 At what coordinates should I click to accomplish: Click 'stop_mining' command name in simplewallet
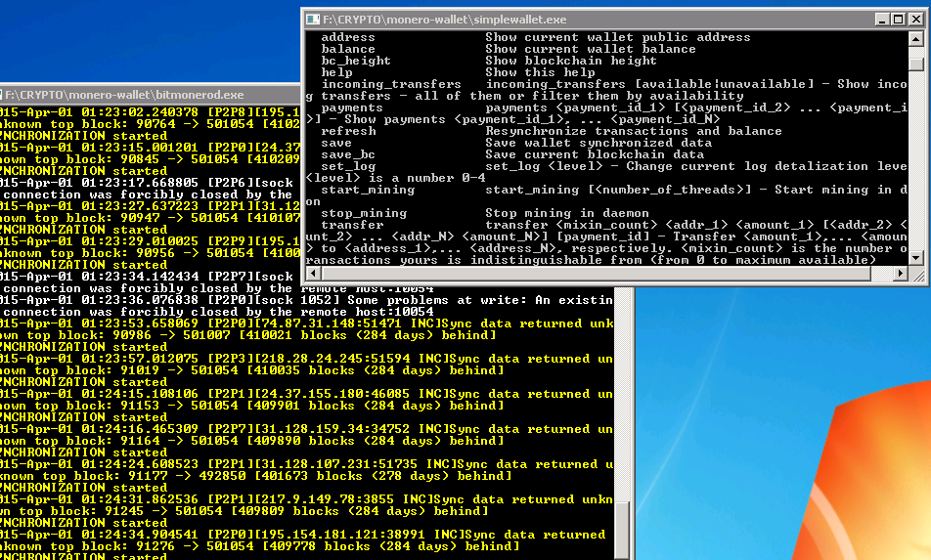pyautogui.click(x=364, y=214)
